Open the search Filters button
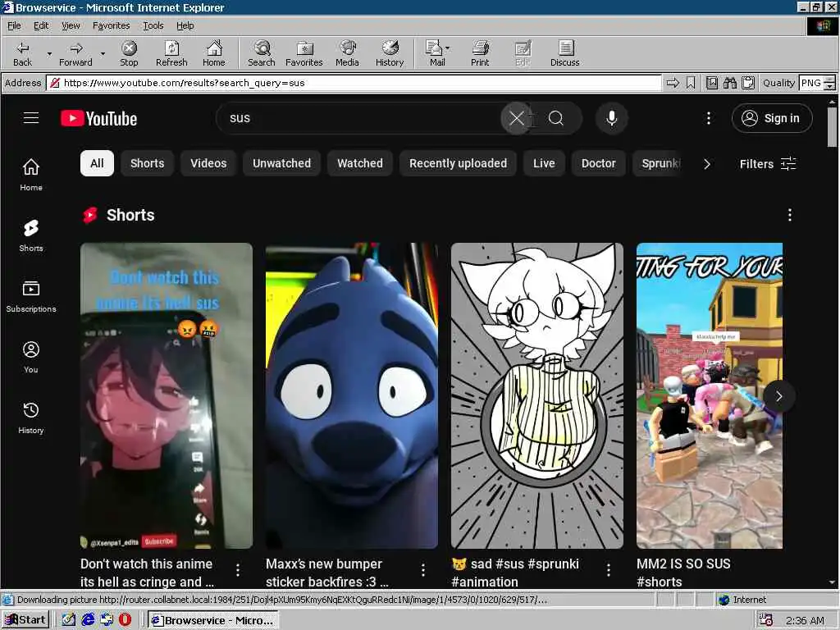 (768, 164)
